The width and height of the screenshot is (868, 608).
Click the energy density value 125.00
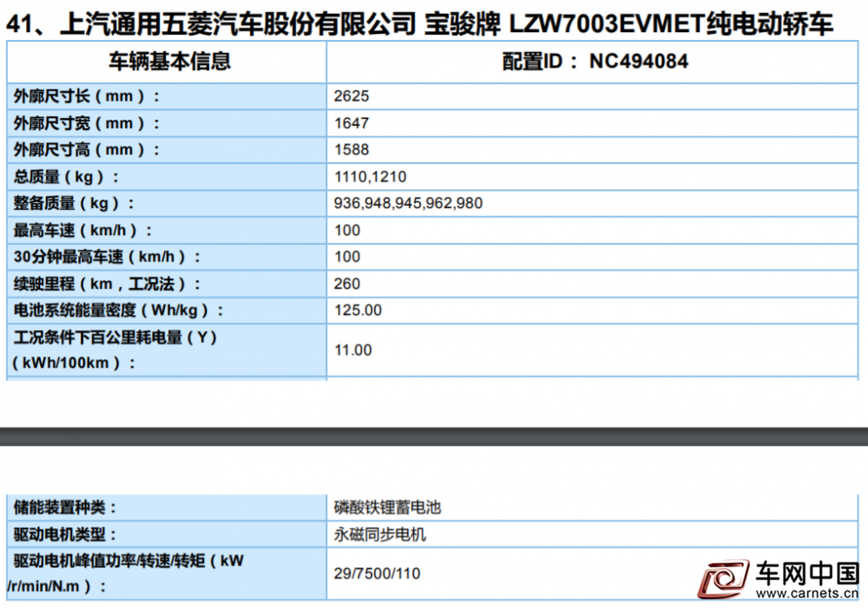[x=358, y=311]
